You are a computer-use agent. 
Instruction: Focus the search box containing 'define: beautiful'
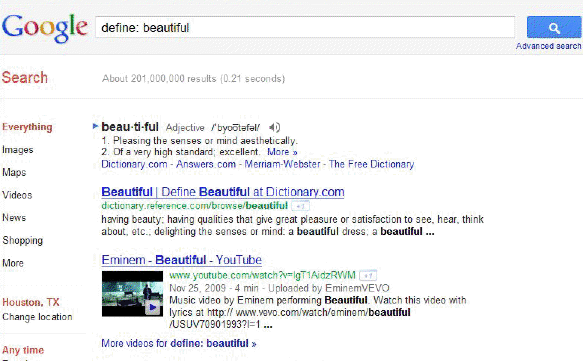(305, 27)
